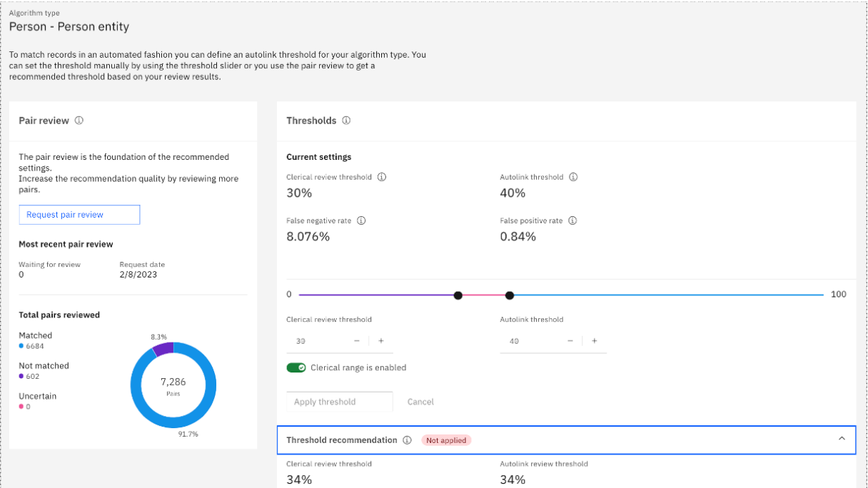Click Request pair review button

pyautogui.click(x=79, y=215)
